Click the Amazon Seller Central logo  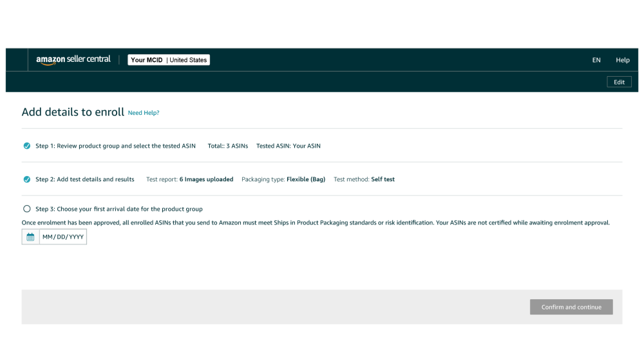click(73, 60)
